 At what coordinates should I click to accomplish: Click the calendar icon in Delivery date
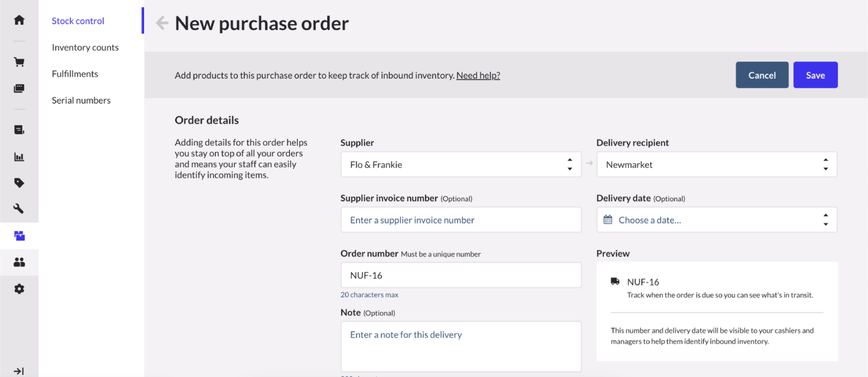[607, 220]
